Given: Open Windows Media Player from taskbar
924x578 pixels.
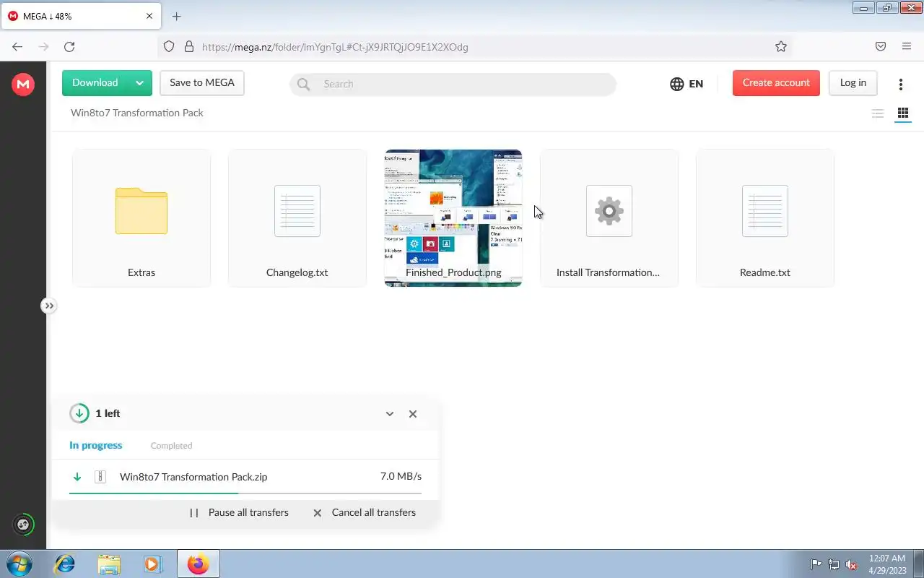Looking at the screenshot, I should (153, 564).
